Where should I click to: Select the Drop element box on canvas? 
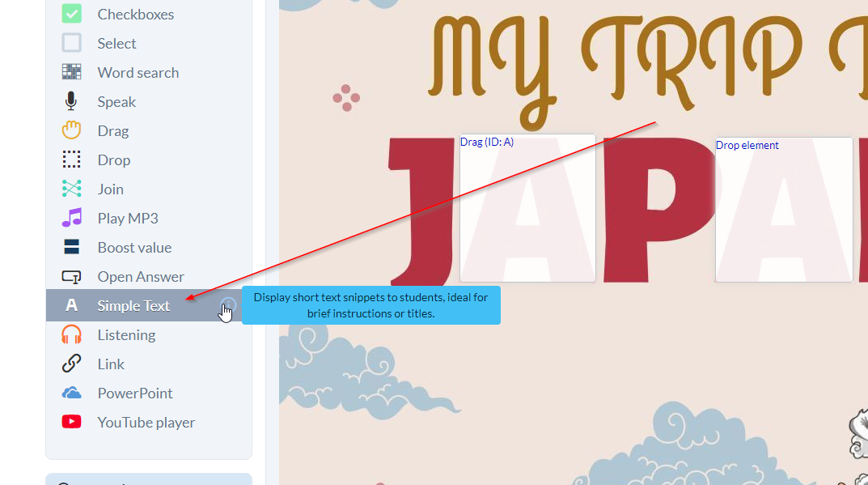[783, 210]
